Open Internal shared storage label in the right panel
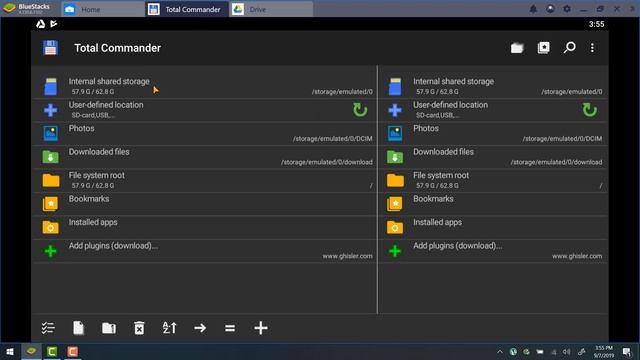The height and width of the screenshot is (360, 640). pos(453,81)
